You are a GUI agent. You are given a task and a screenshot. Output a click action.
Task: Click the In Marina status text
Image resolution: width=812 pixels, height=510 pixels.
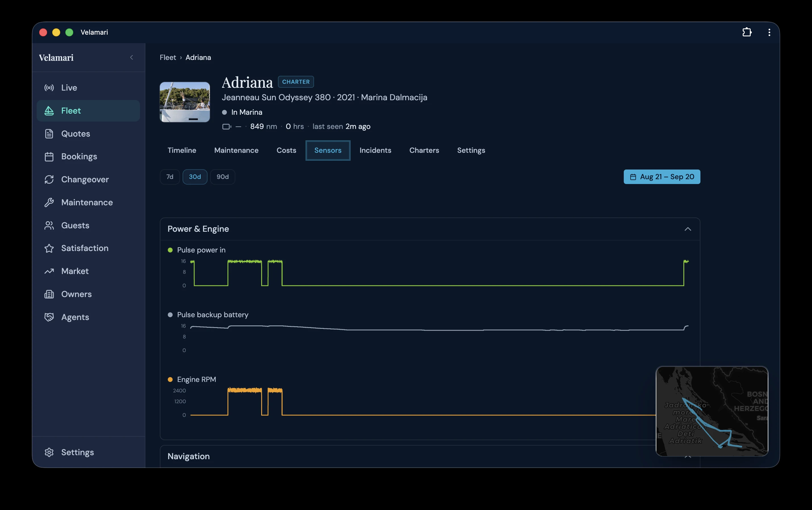click(247, 112)
